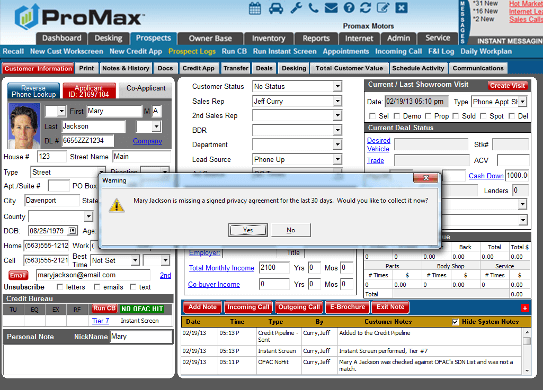Switch to the Dashboard tab
Screen dimensions: 543x390
[x=62, y=38]
